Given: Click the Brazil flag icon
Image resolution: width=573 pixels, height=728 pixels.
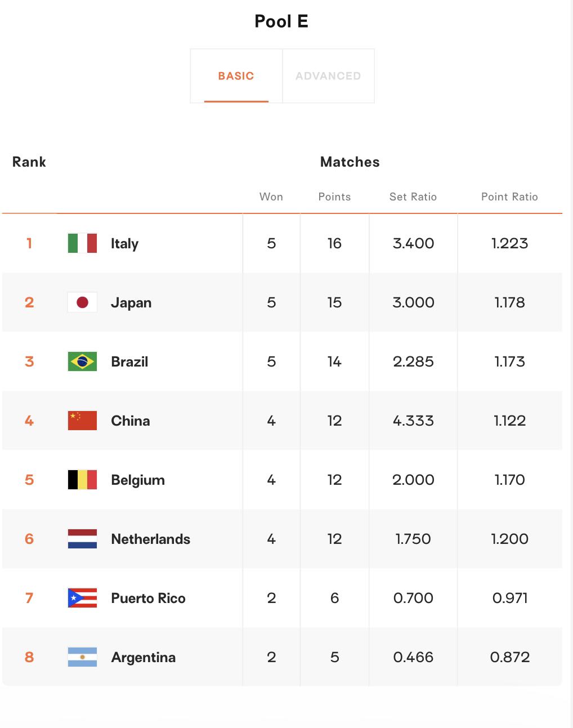Looking at the screenshot, I should tap(82, 361).
